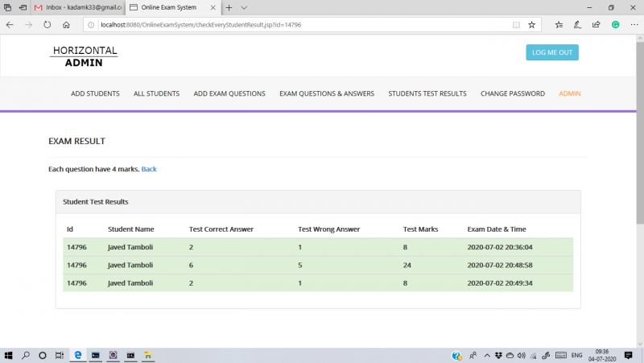
Task: Click the Get Help tray icon
Action: coord(456,356)
